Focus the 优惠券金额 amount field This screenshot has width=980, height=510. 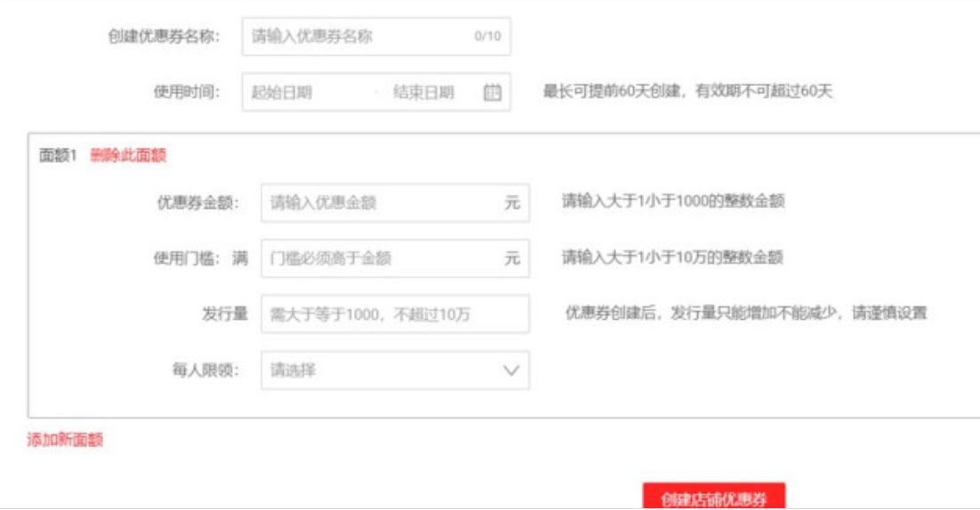click(x=395, y=203)
